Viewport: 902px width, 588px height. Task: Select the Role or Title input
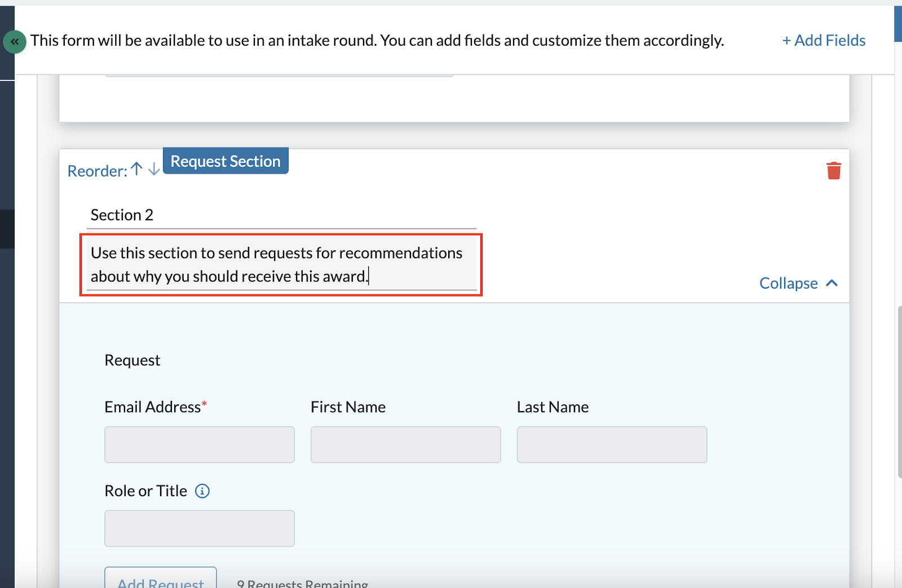(199, 528)
